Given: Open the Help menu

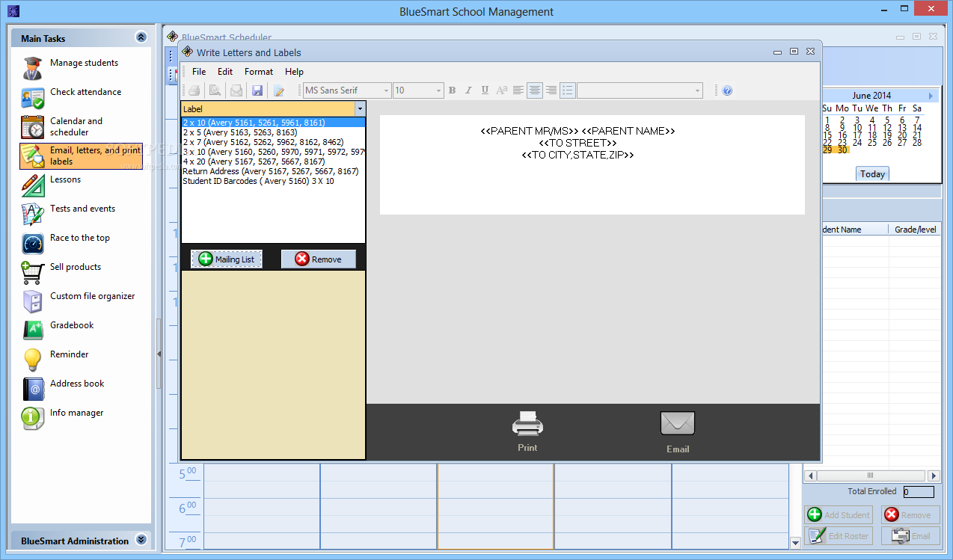Looking at the screenshot, I should tap(294, 72).
